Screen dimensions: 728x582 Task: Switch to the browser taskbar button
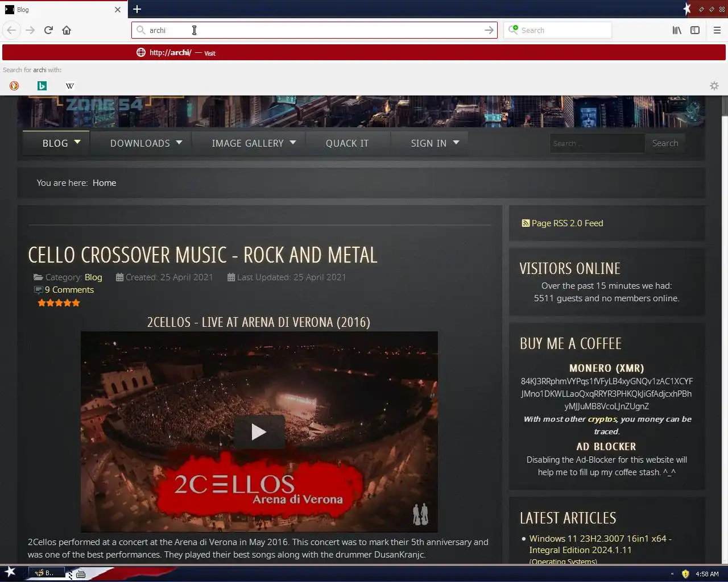47,573
